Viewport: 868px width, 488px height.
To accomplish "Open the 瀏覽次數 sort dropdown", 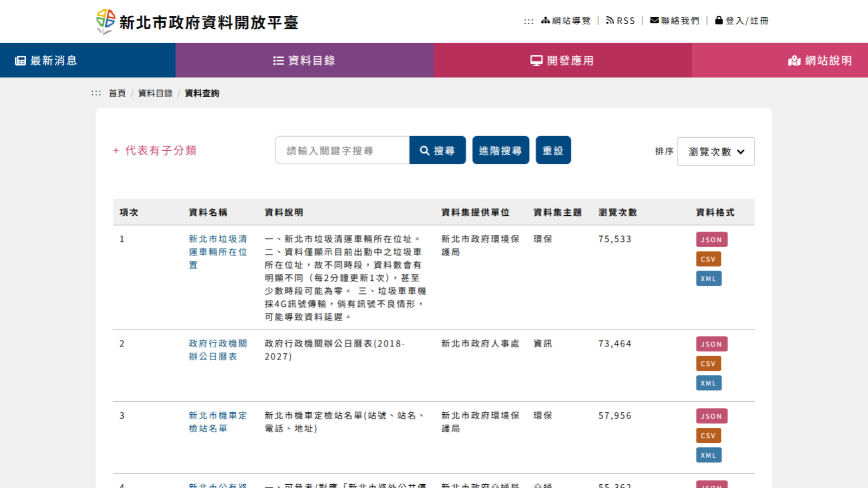I will [x=716, y=151].
